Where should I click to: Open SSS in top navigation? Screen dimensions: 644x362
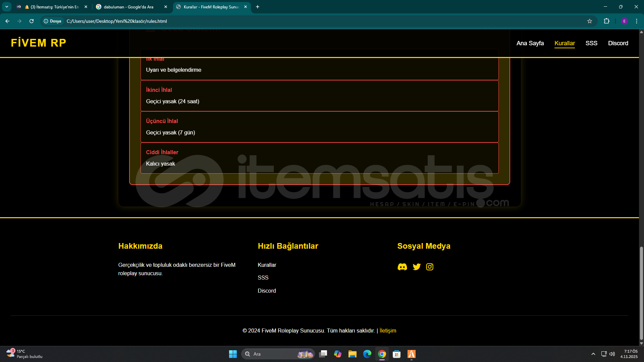[x=591, y=43]
